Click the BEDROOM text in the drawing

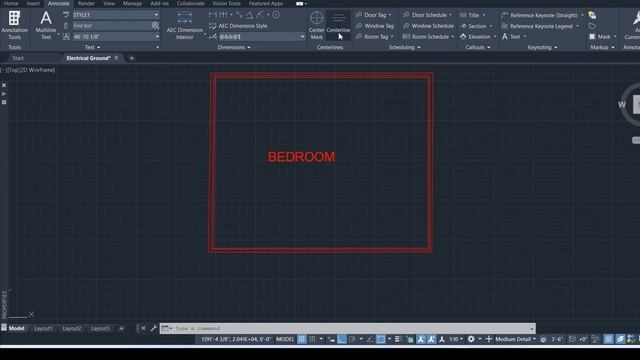click(x=301, y=157)
